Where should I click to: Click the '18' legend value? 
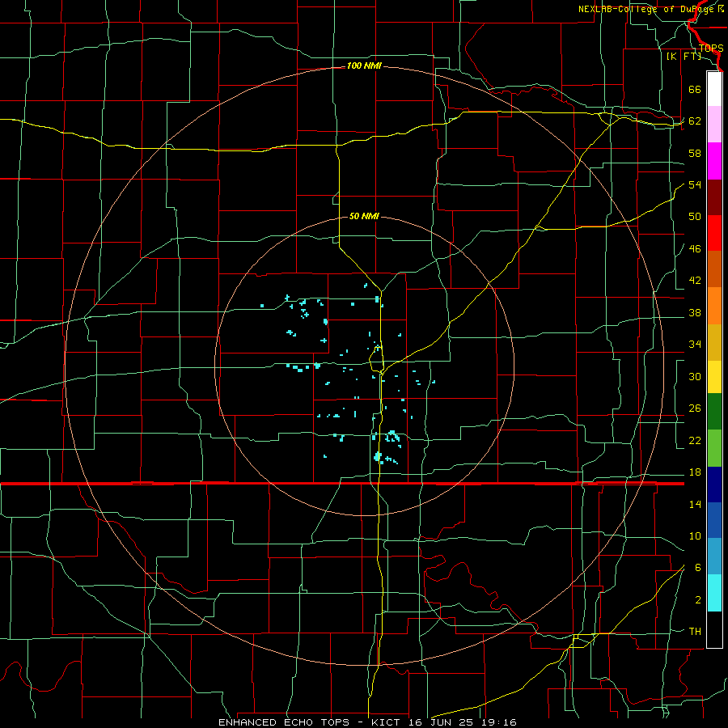(695, 472)
